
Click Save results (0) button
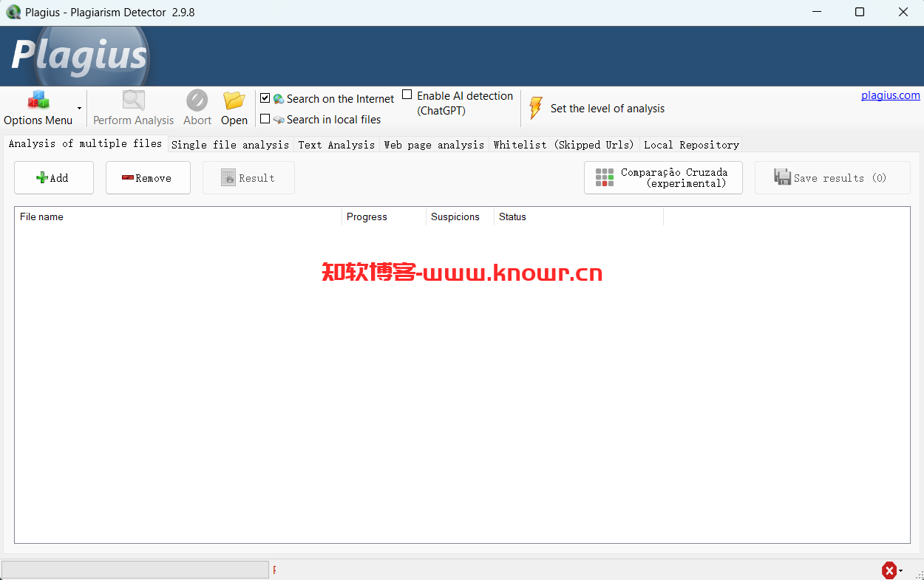832,178
